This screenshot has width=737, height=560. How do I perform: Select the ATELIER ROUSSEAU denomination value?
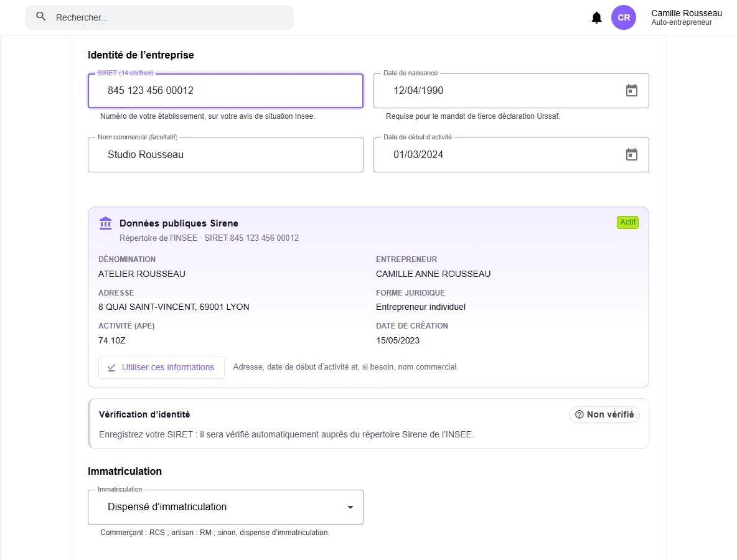(141, 274)
